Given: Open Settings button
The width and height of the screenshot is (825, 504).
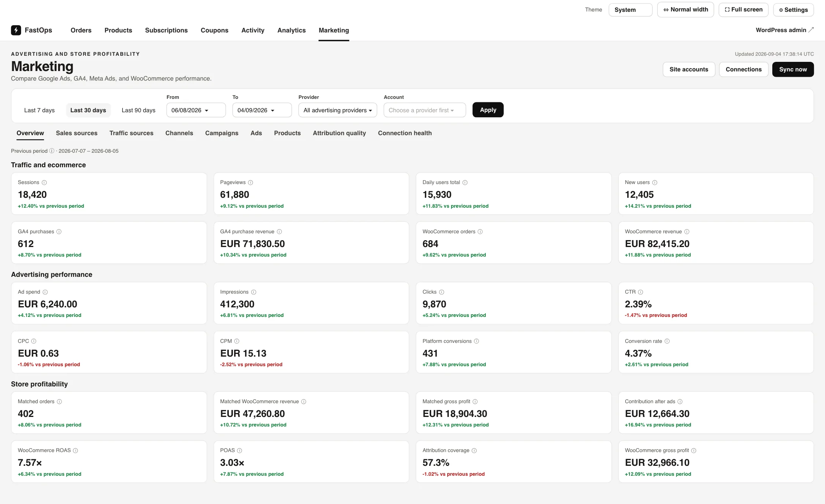Looking at the screenshot, I should tap(793, 10).
